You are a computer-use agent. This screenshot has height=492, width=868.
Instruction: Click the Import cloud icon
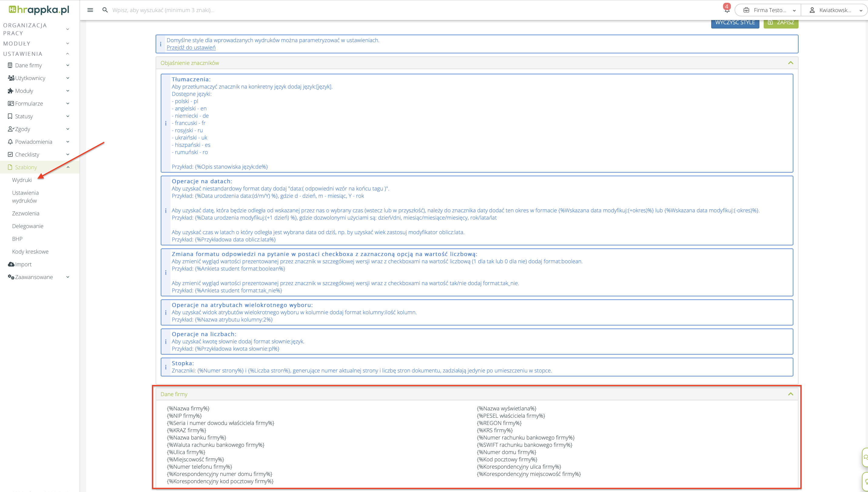11,264
